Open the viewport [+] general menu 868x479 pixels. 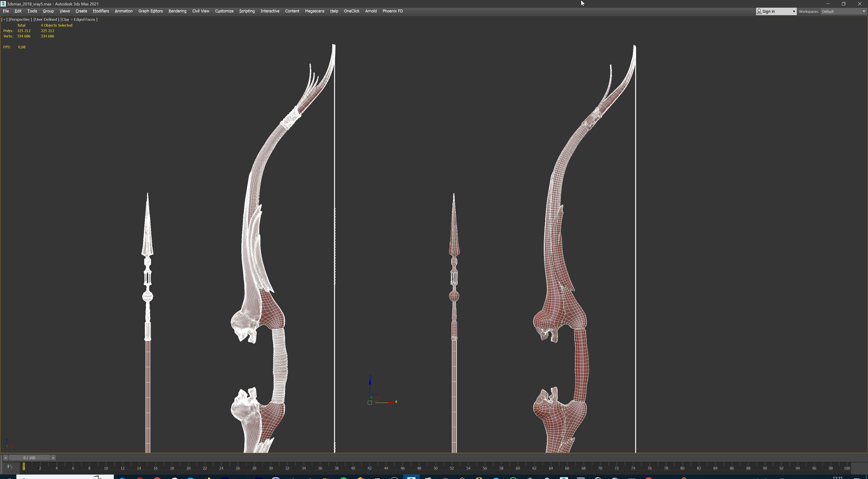pos(4,19)
